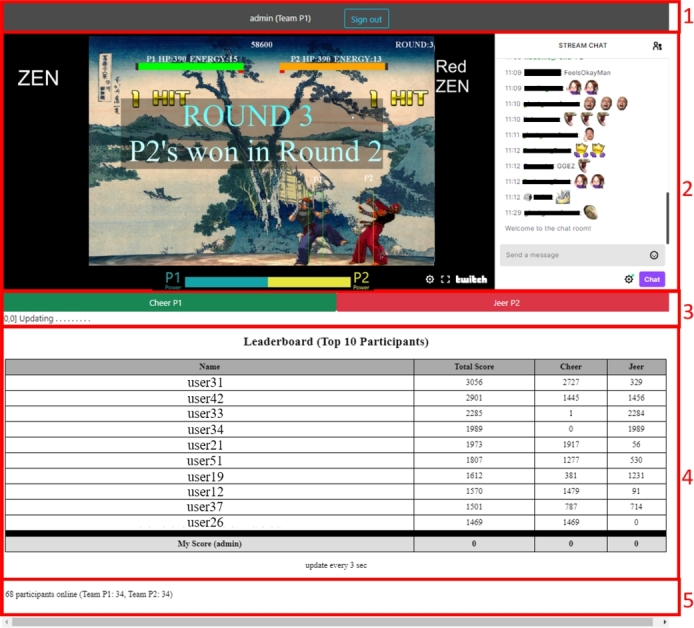694x628 pixels.
Task: Select user33 in the leaderboard
Action: (x=205, y=413)
